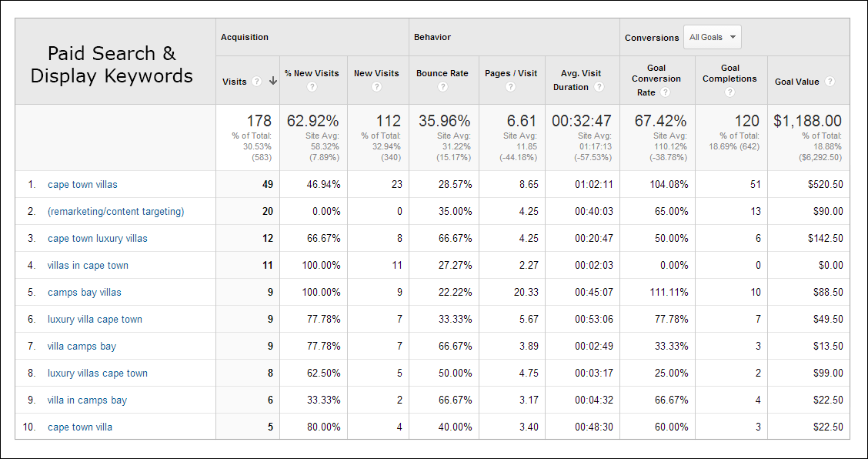Click the 01:02:11 visit duration cell
This screenshot has height=459, width=868.
[x=594, y=185]
